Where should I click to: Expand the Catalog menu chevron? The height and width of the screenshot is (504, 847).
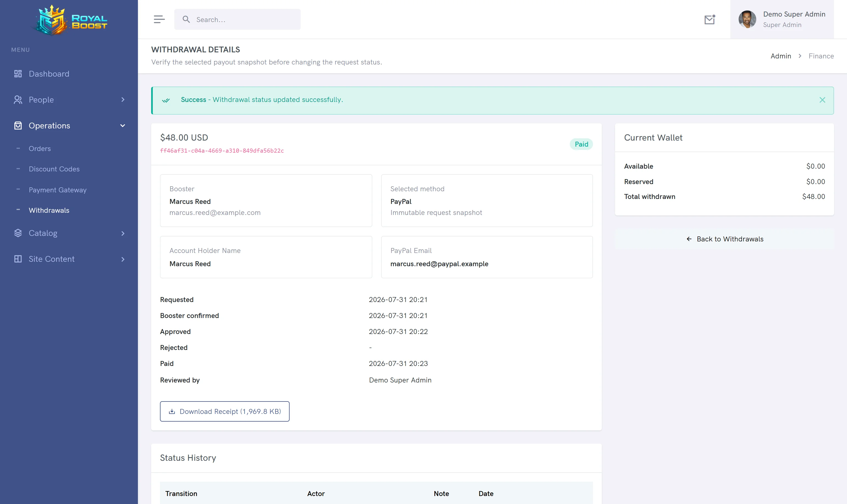[x=123, y=233]
